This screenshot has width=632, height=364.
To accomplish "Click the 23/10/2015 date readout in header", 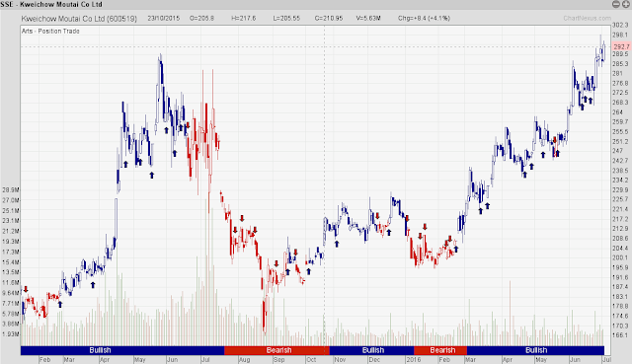I will point(163,18).
